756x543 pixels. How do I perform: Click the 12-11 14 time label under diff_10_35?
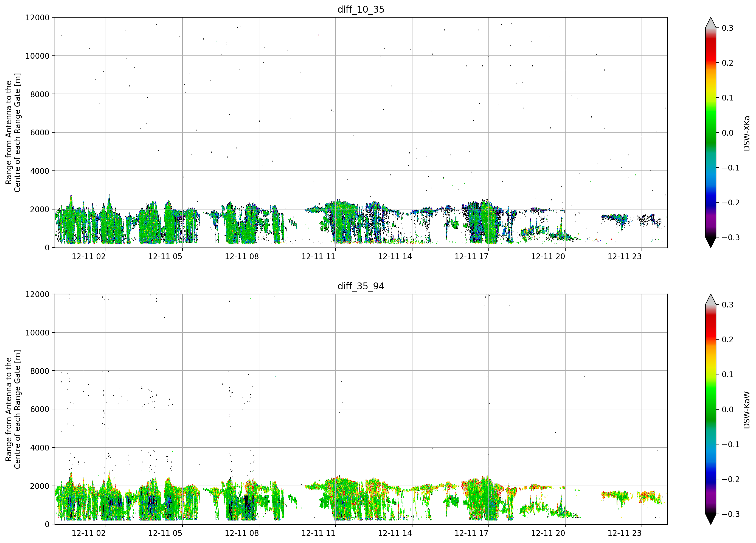395,256
